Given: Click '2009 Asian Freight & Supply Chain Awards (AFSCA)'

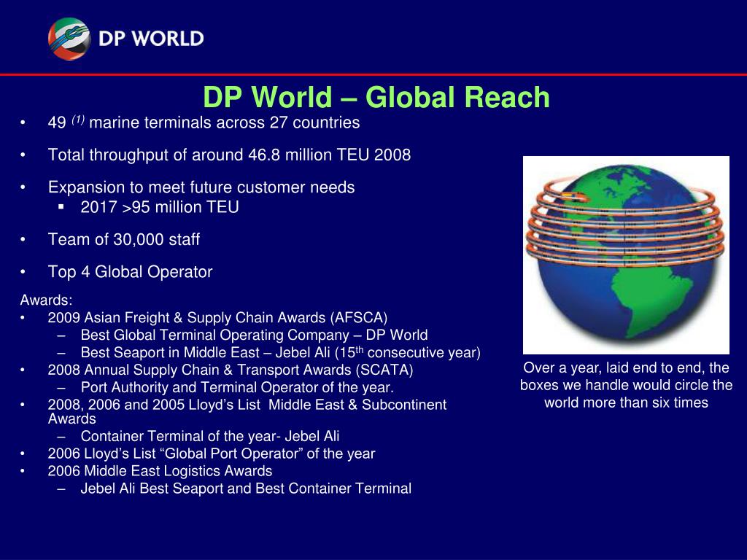Looking at the screenshot, I should tap(217, 318).
